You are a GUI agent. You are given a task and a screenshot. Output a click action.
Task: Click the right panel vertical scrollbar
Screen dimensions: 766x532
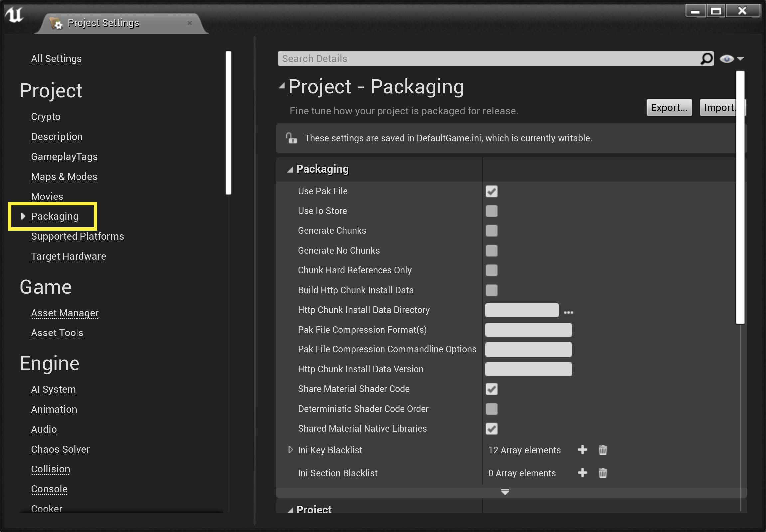coord(740,197)
